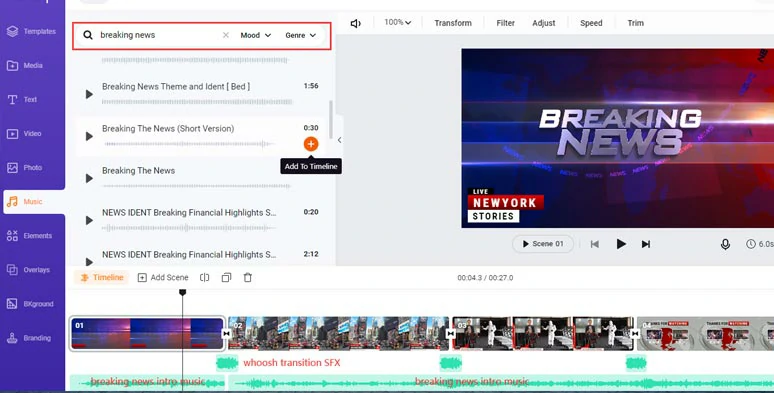The width and height of the screenshot is (774, 393).
Task: Open the 100% zoom dropdown
Action: coord(398,22)
